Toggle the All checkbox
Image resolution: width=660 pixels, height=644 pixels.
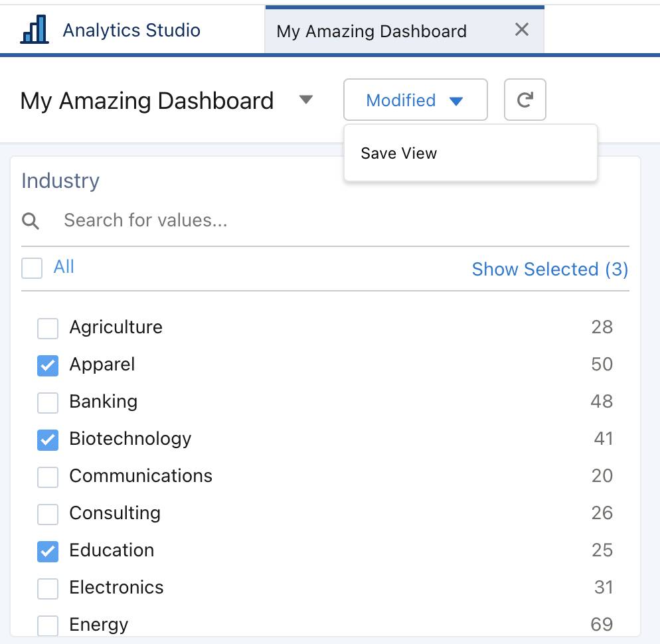pos(31,267)
